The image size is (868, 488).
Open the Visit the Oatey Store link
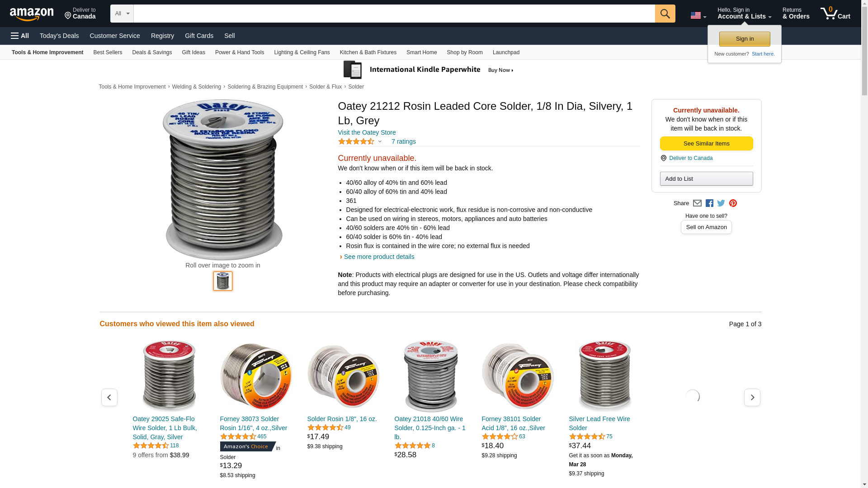pyautogui.click(x=367, y=132)
